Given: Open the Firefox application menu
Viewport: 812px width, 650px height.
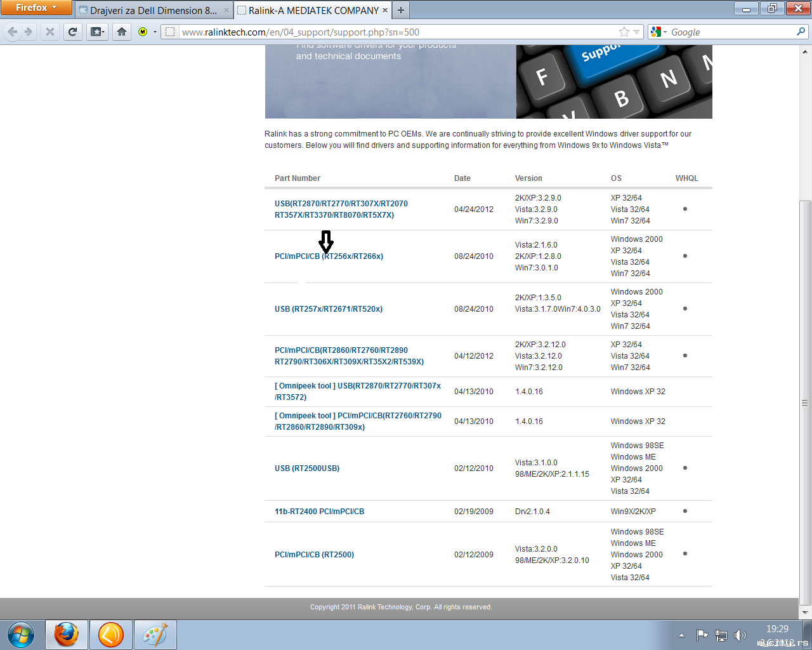Looking at the screenshot, I should point(36,8).
